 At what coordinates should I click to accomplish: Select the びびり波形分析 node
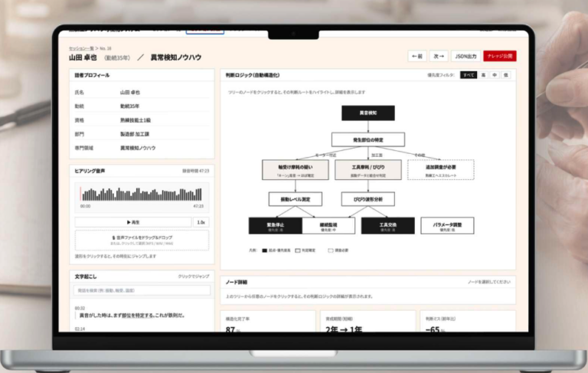click(x=367, y=199)
